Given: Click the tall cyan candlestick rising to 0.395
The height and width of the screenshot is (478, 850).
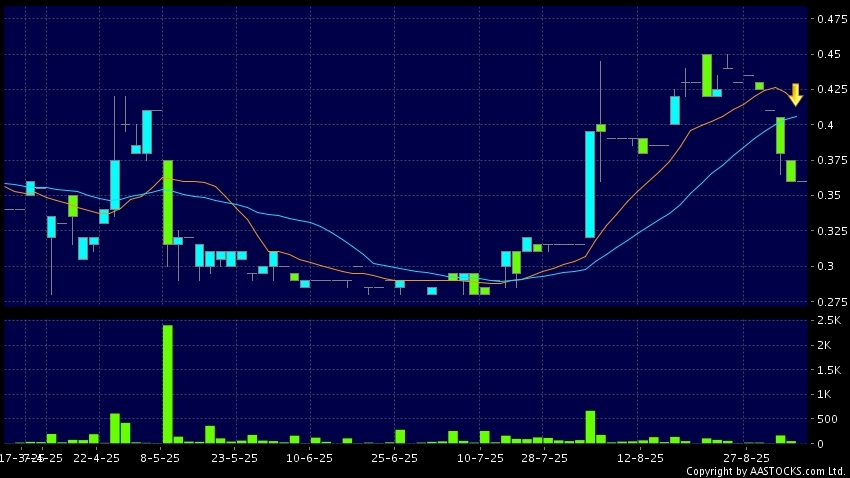Looking at the screenshot, I should [590, 184].
